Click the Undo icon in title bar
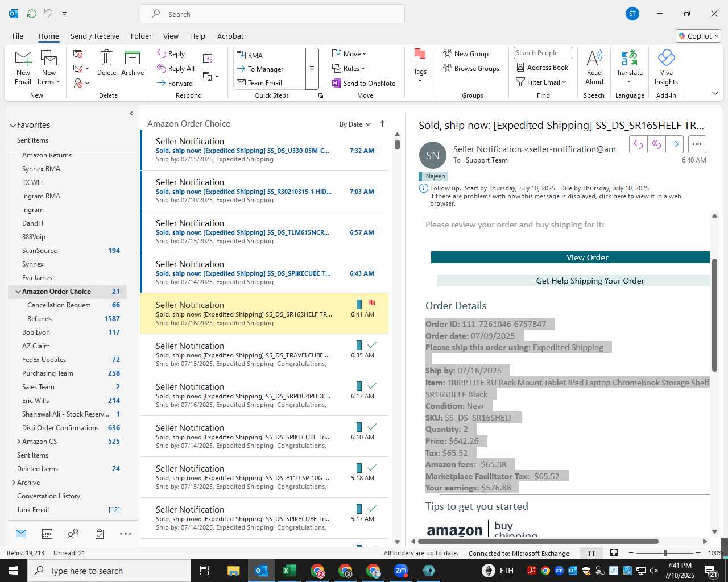728x582 pixels. tap(48, 13)
